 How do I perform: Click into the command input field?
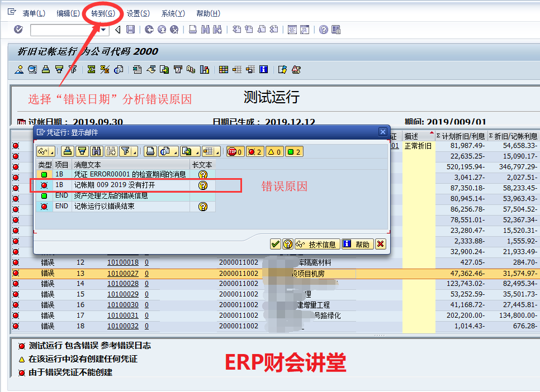(x=64, y=30)
